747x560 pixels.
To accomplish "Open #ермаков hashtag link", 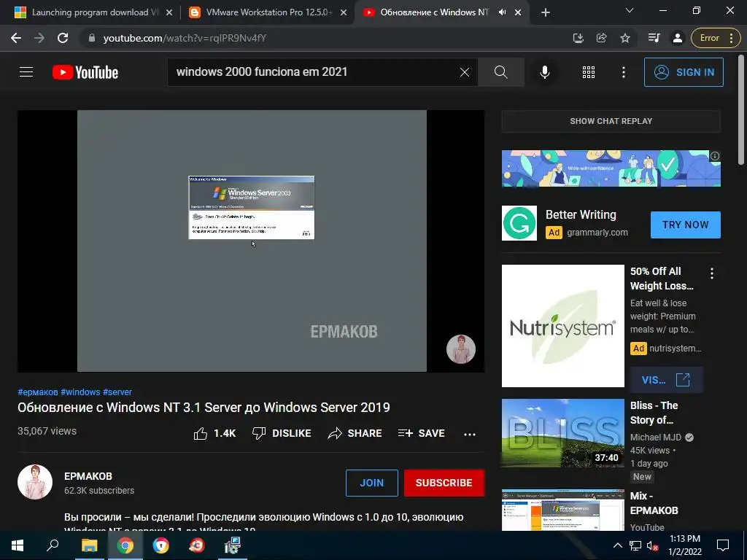I will 38,392.
